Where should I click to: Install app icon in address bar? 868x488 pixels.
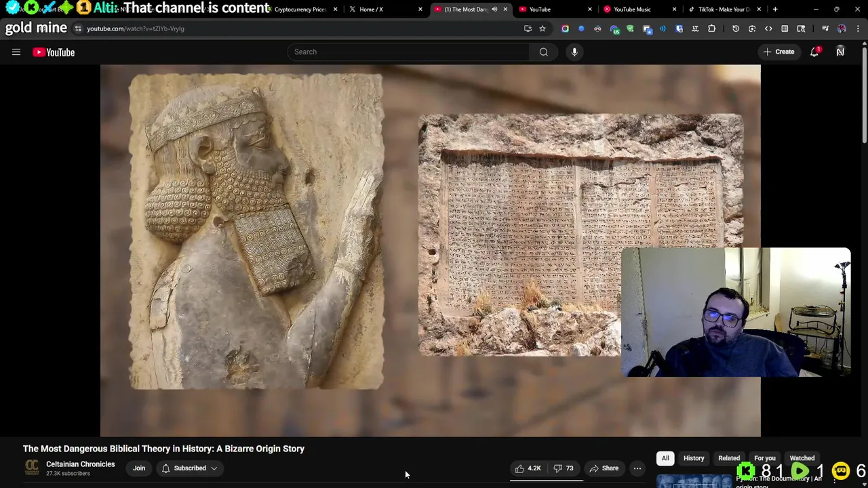pyautogui.click(x=528, y=28)
